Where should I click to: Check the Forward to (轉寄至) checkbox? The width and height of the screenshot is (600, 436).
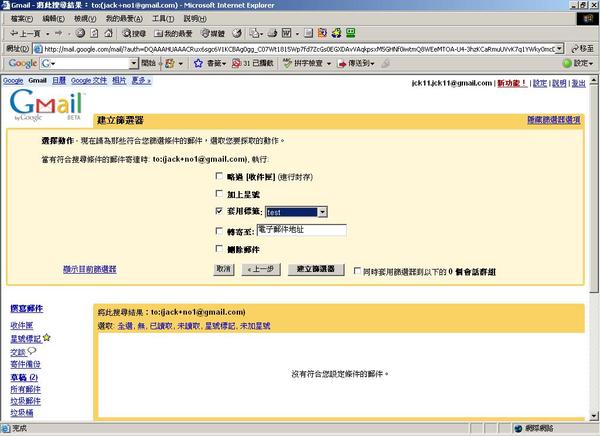point(219,231)
